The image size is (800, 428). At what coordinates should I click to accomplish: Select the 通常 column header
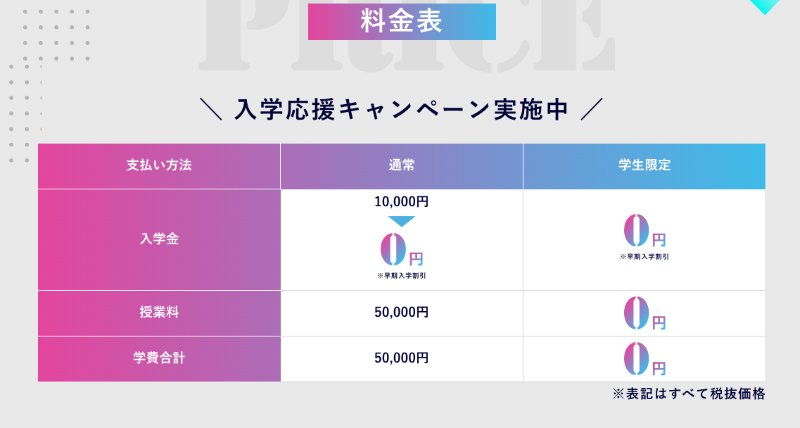point(402,165)
